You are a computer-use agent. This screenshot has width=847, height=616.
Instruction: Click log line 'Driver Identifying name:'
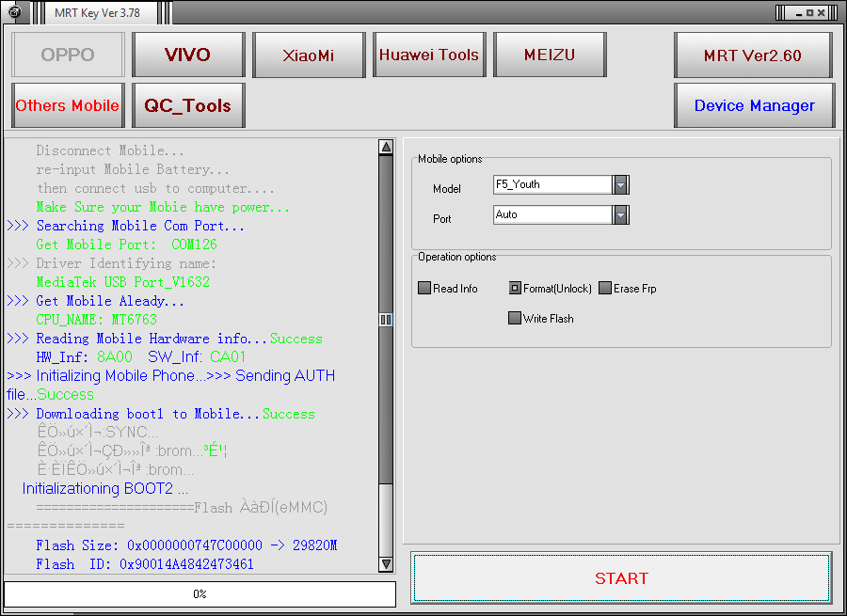(x=126, y=263)
